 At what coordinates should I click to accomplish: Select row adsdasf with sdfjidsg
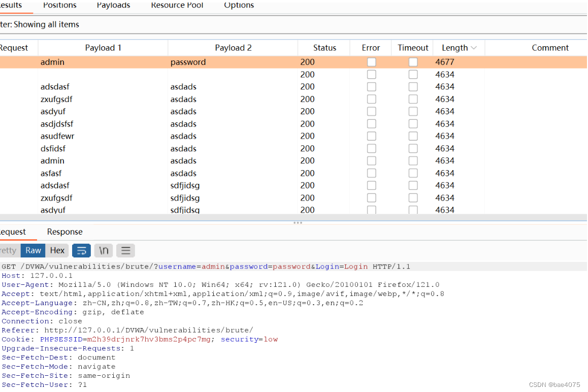tap(293, 186)
